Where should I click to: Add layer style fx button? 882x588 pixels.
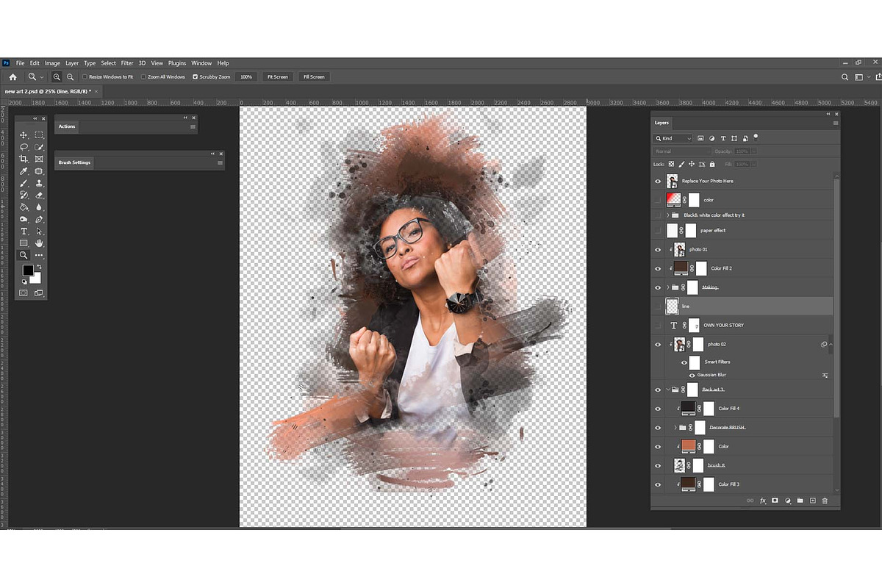[x=763, y=501]
